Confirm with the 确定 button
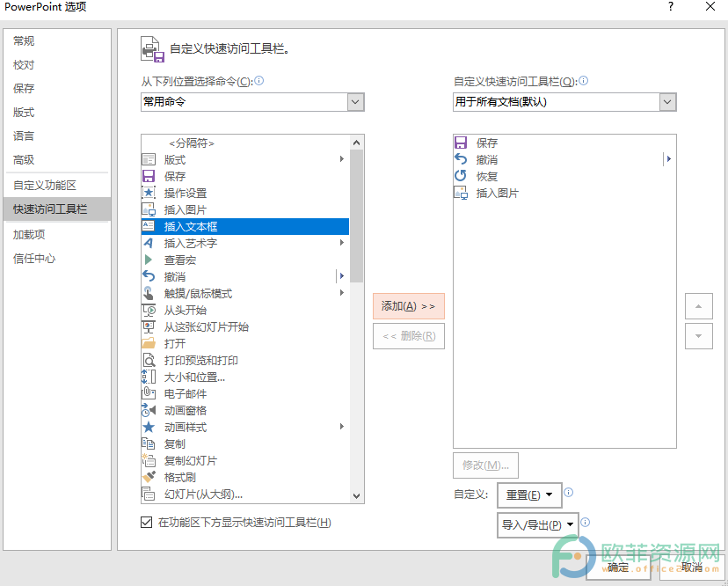Screen dimensions: 728x586 tap(618, 568)
